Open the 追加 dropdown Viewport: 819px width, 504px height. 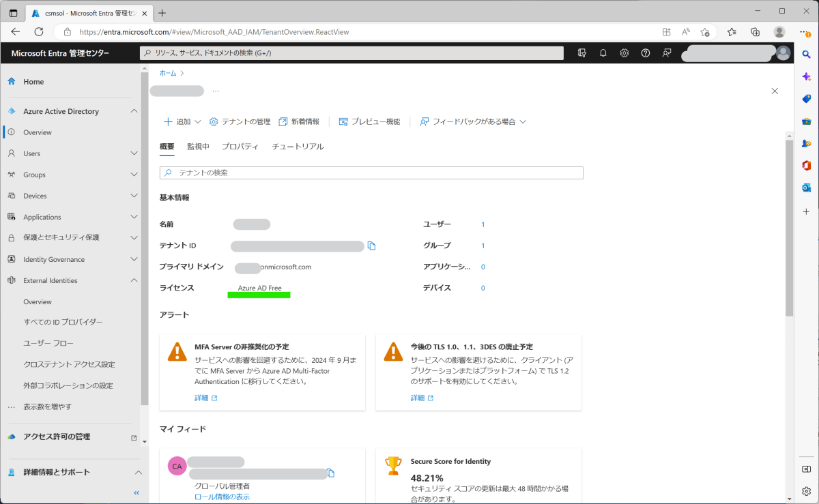point(182,121)
